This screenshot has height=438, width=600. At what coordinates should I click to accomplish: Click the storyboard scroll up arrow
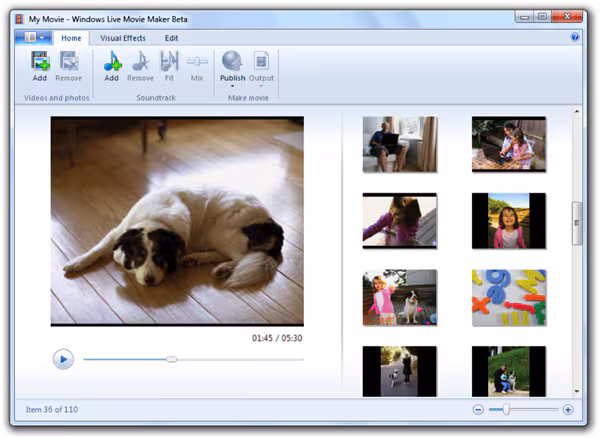[577, 111]
